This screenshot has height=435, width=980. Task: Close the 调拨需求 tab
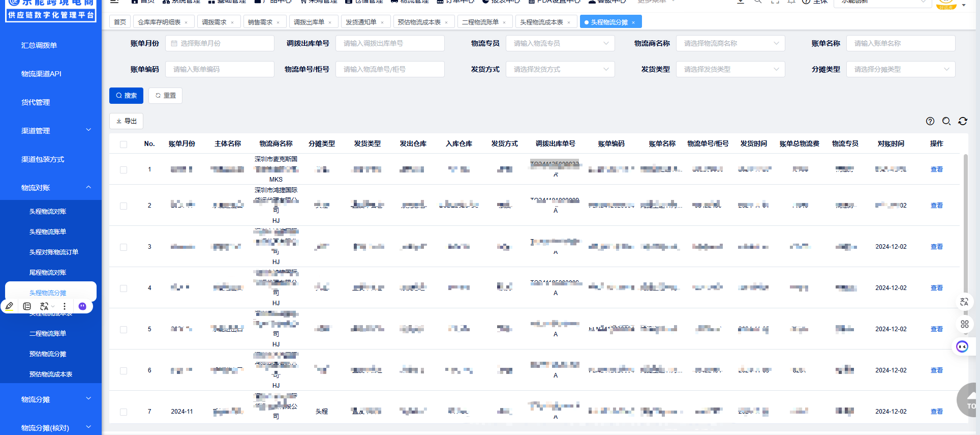pyautogui.click(x=232, y=22)
